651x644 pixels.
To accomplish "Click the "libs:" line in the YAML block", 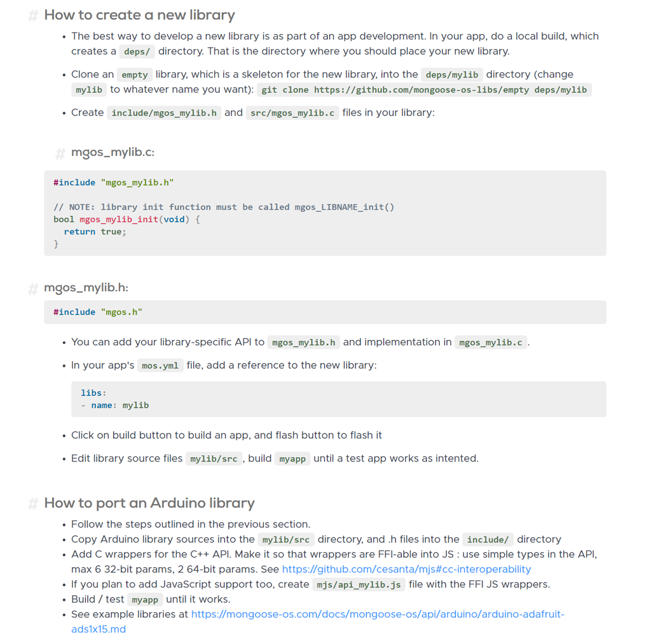I will (93, 393).
